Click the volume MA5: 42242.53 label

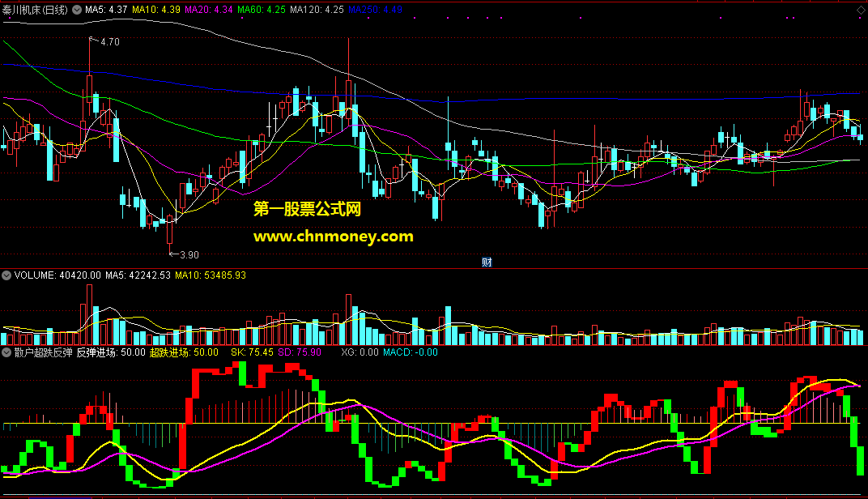tap(138, 275)
